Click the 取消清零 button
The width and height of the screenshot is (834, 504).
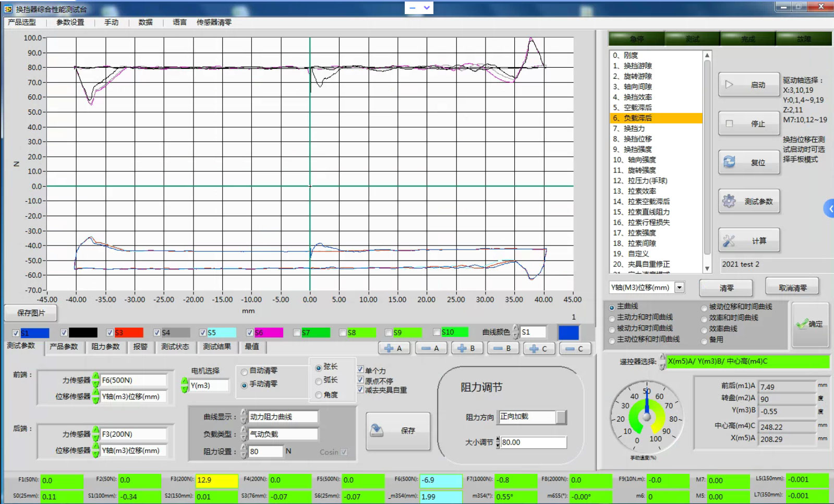coord(792,287)
